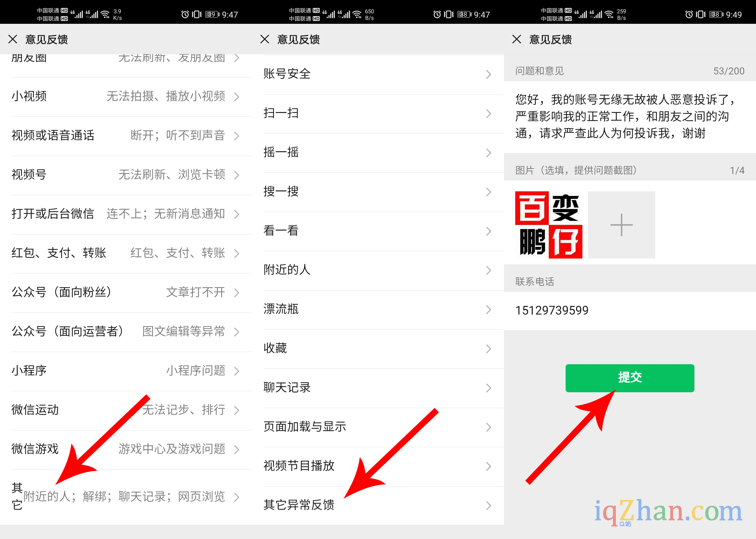Tap the 文章打不开 description
Viewport: 756px width, 539px height.
pos(196,292)
